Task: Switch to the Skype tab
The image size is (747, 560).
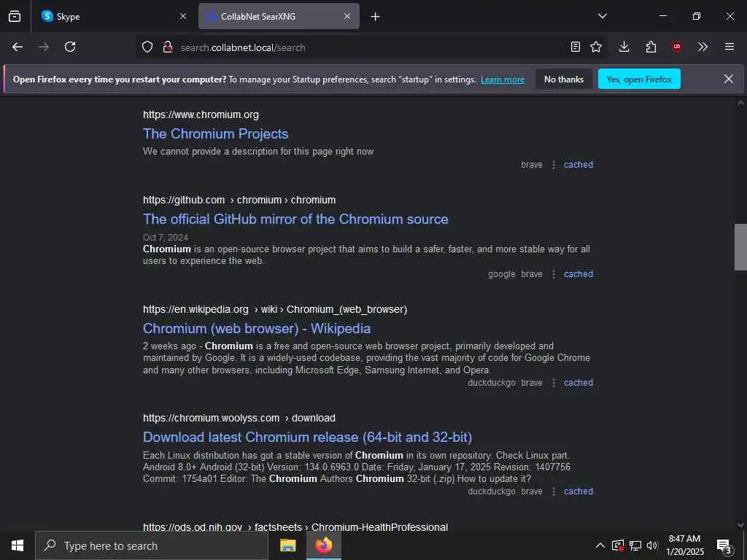Action: coord(113,16)
